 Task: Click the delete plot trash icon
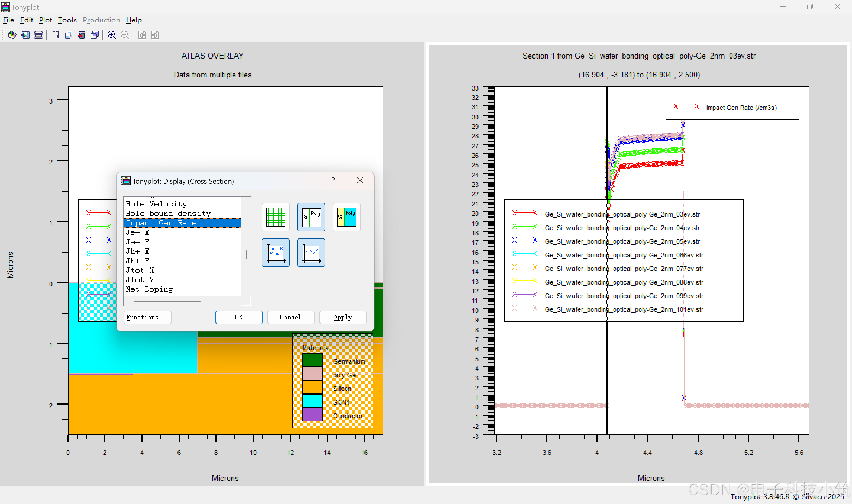[x=81, y=35]
